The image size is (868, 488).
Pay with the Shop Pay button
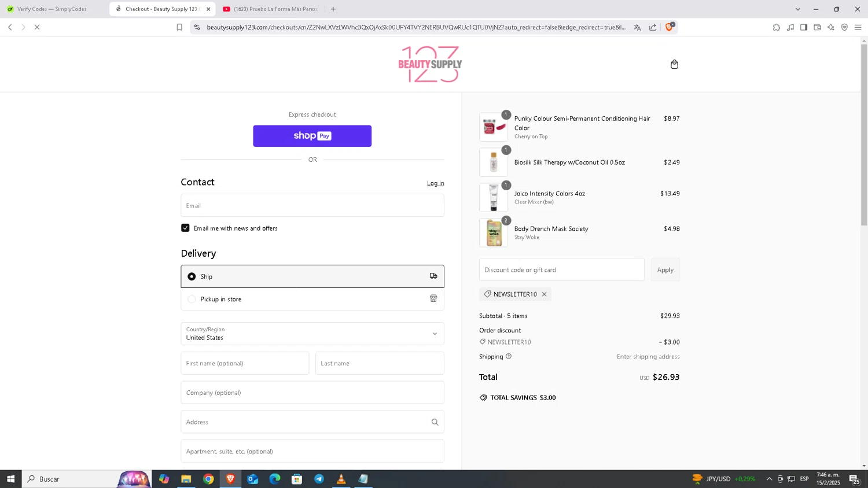[x=312, y=136]
